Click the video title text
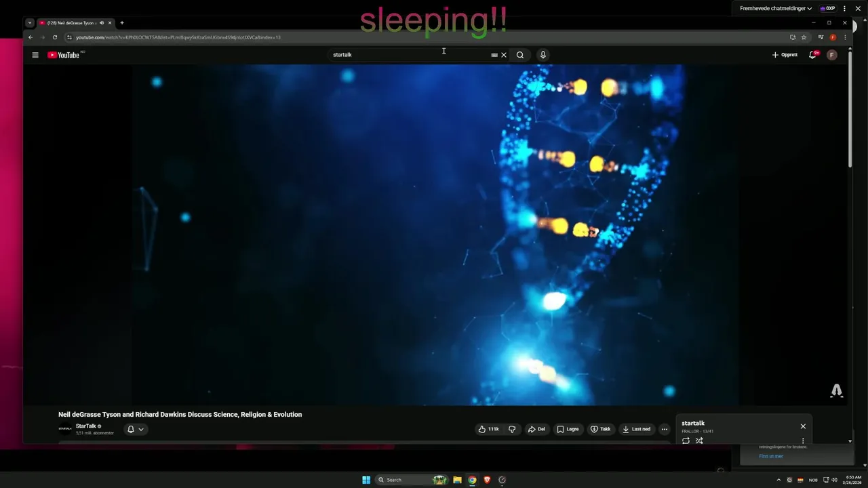Image resolution: width=868 pixels, height=488 pixels. (x=180, y=415)
